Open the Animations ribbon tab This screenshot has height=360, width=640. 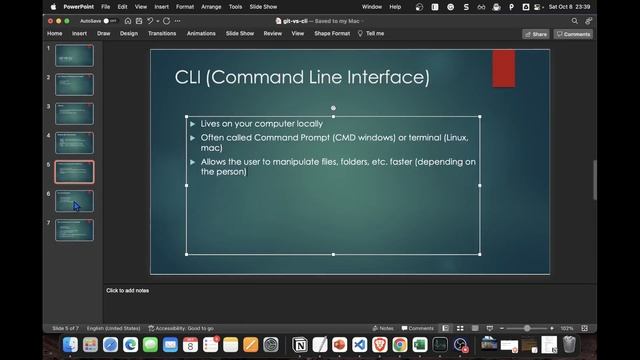[x=201, y=33]
